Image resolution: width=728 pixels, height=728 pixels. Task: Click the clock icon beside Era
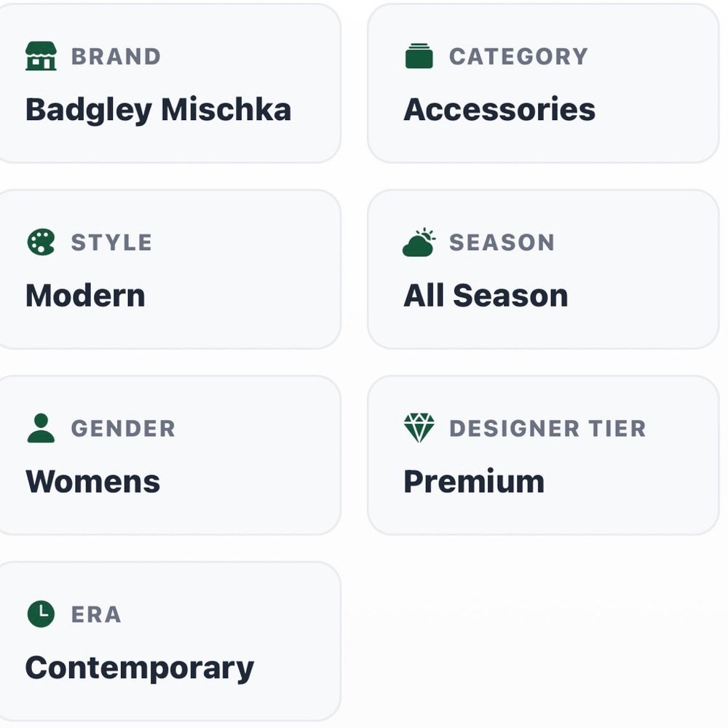41,614
